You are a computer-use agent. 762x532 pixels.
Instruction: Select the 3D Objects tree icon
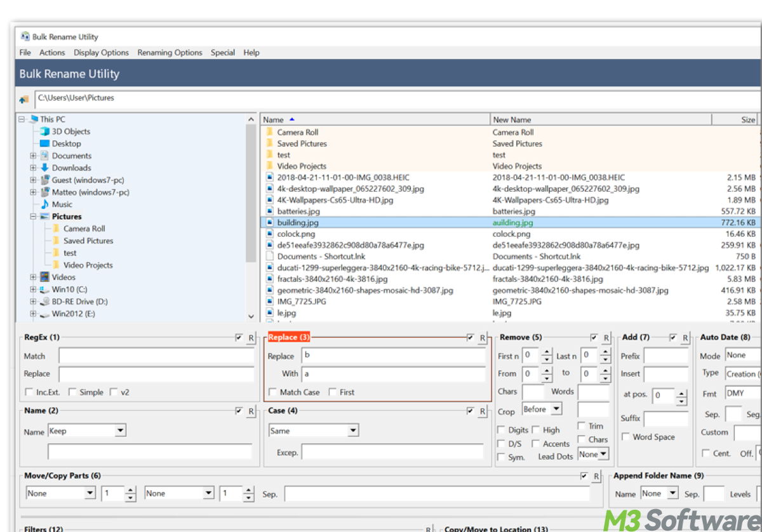point(44,131)
